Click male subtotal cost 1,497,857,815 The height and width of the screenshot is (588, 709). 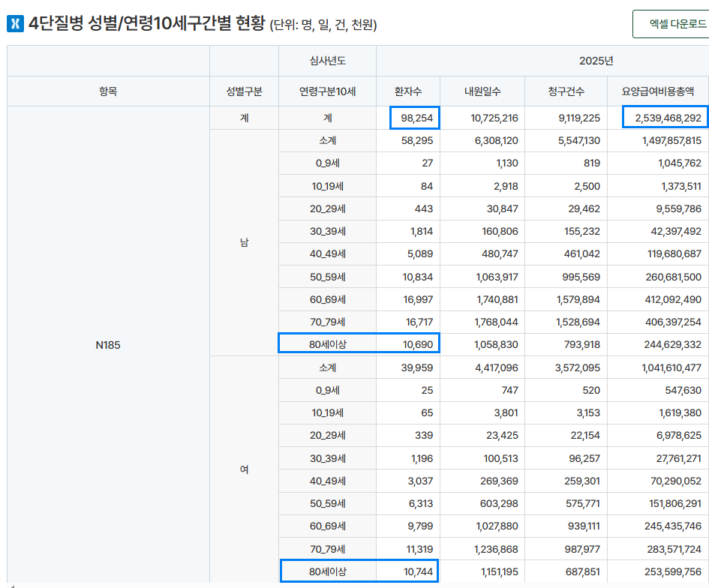658,140
